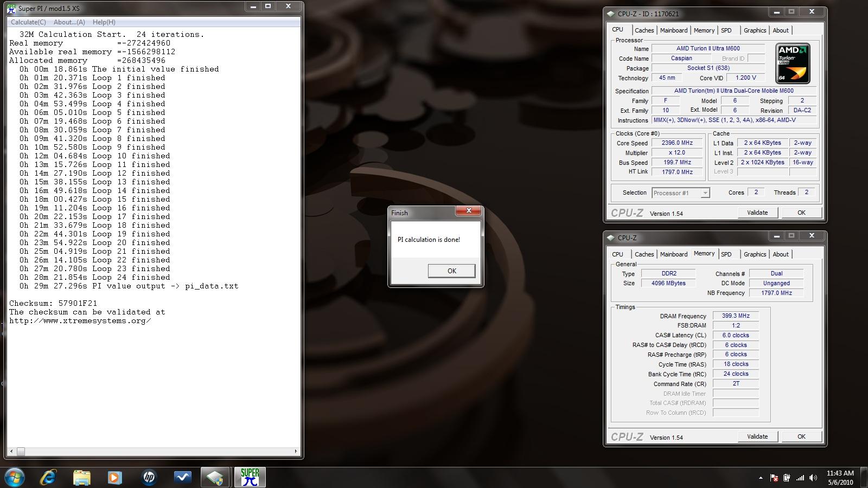Select the Super PI taskbar button

point(250,477)
